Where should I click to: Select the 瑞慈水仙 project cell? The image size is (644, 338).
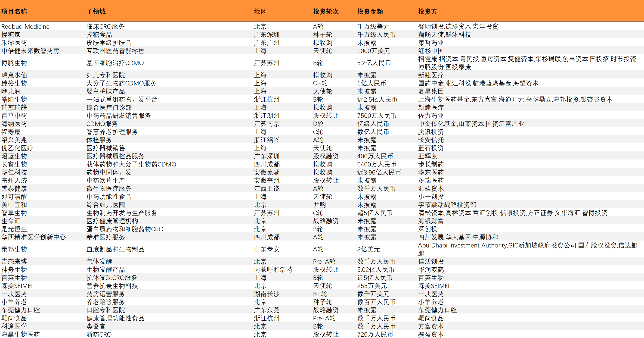click(x=14, y=75)
